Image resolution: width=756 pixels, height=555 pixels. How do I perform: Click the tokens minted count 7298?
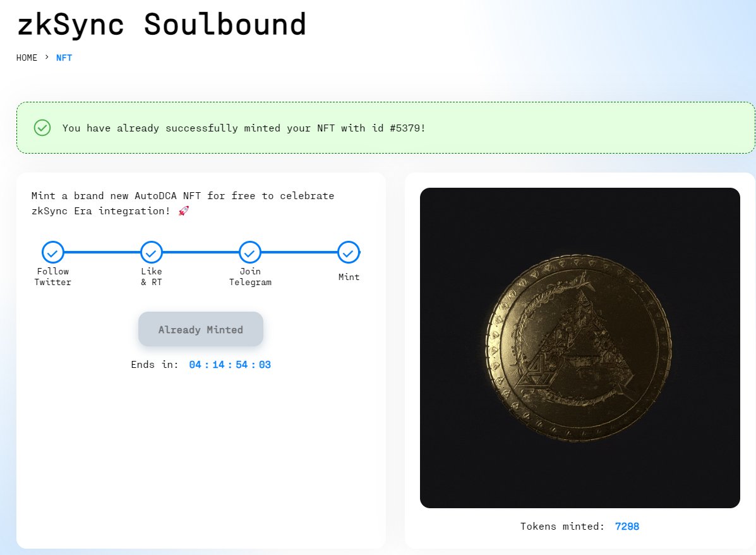click(627, 527)
